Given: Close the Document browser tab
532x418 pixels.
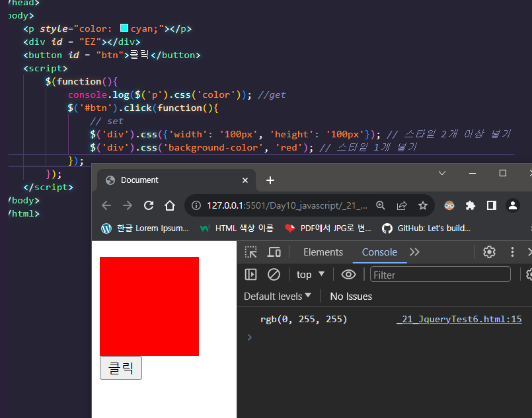Looking at the screenshot, I should [x=245, y=180].
